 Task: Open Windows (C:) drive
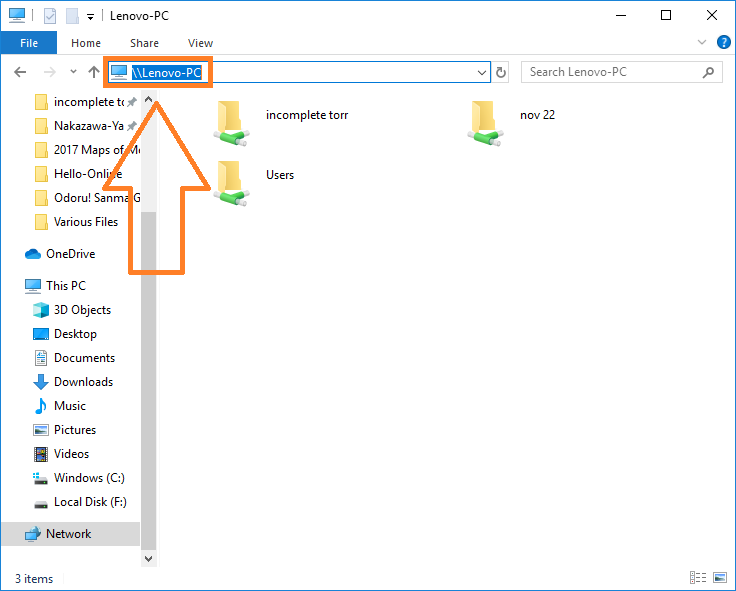pyautogui.click(x=89, y=478)
